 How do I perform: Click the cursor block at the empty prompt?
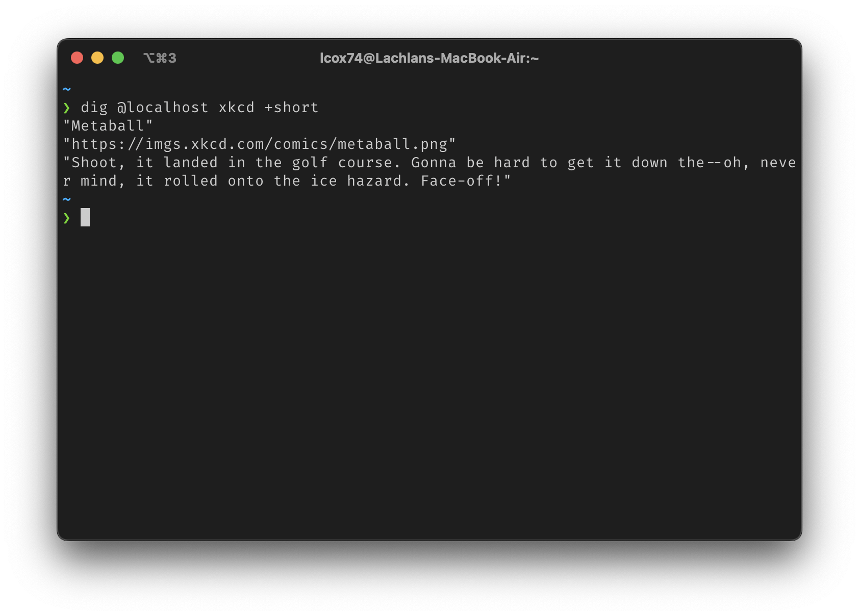click(x=85, y=217)
